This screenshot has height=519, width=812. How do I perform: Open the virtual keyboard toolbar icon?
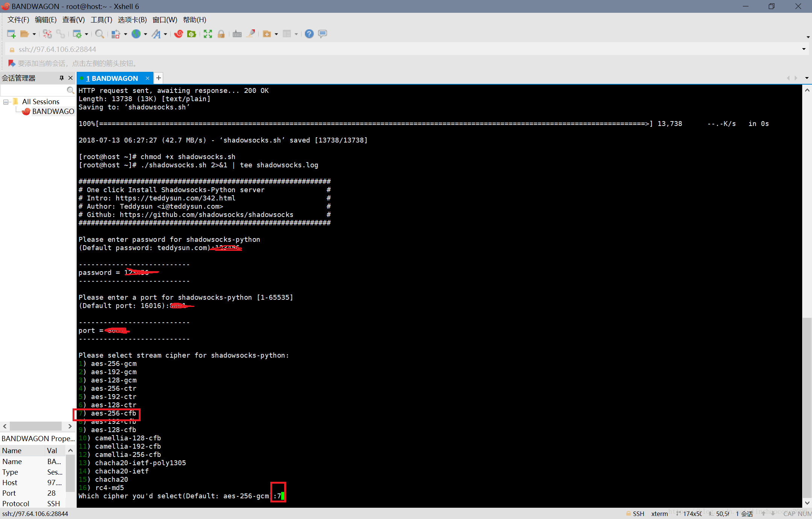(x=237, y=34)
